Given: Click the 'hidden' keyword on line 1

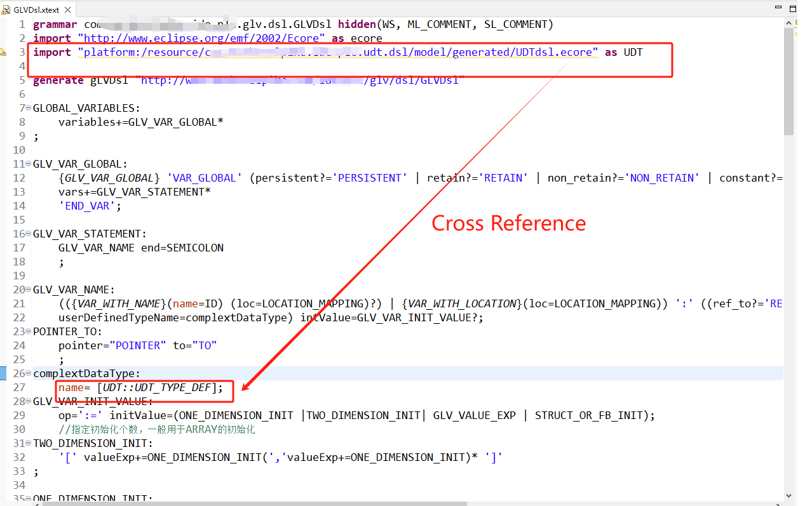Looking at the screenshot, I should click(x=356, y=24).
